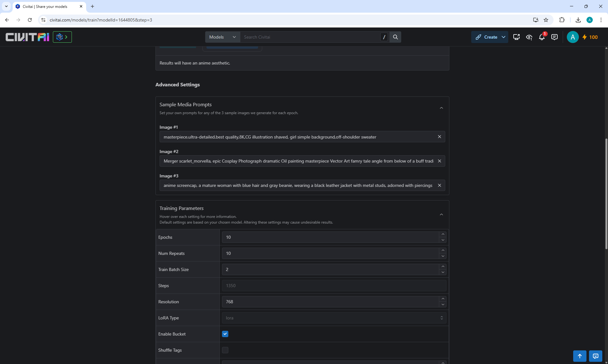
Task: Click the yellow lightning Buzz balance
Action: click(x=590, y=37)
